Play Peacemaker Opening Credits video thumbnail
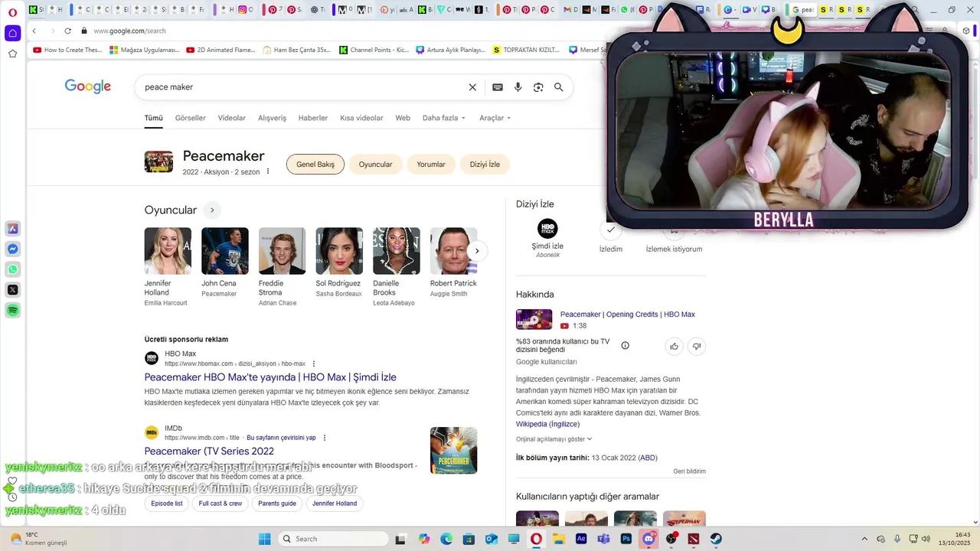This screenshot has height=551, width=980. click(534, 319)
